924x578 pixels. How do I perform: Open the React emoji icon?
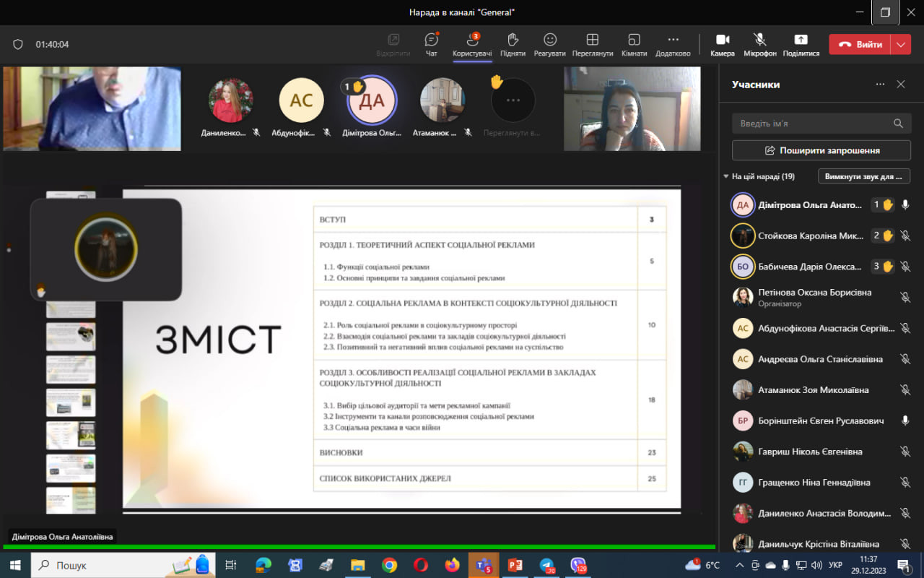coord(550,40)
